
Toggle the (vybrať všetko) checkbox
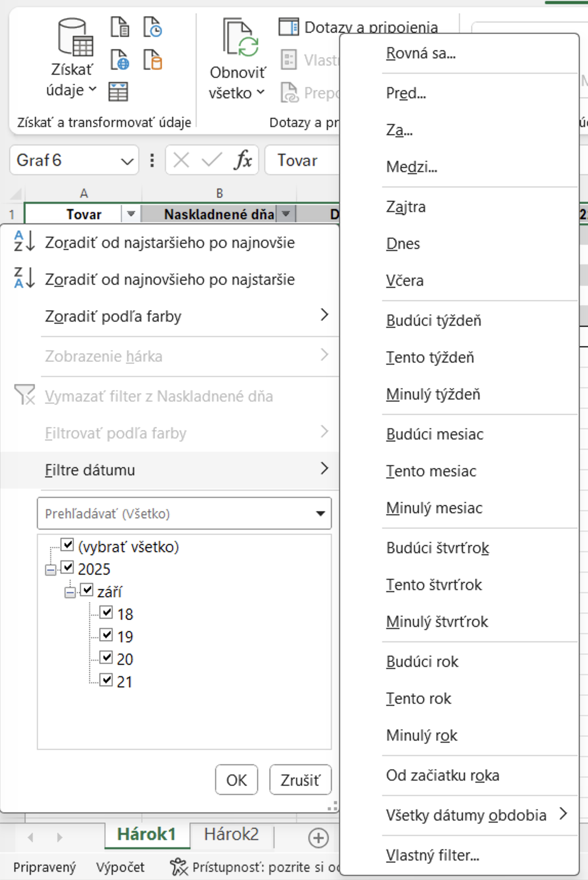point(67,544)
